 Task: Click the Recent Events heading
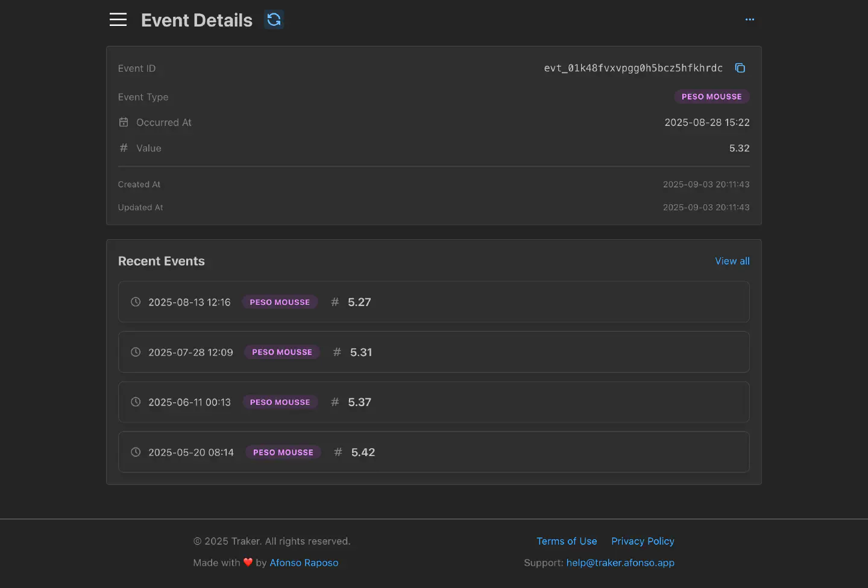click(x=162, y=261)
